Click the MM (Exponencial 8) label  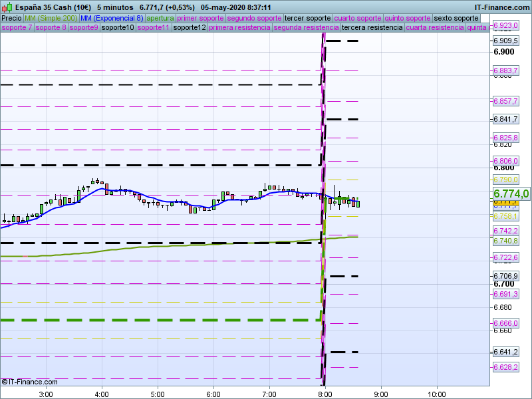pos(112,19)
